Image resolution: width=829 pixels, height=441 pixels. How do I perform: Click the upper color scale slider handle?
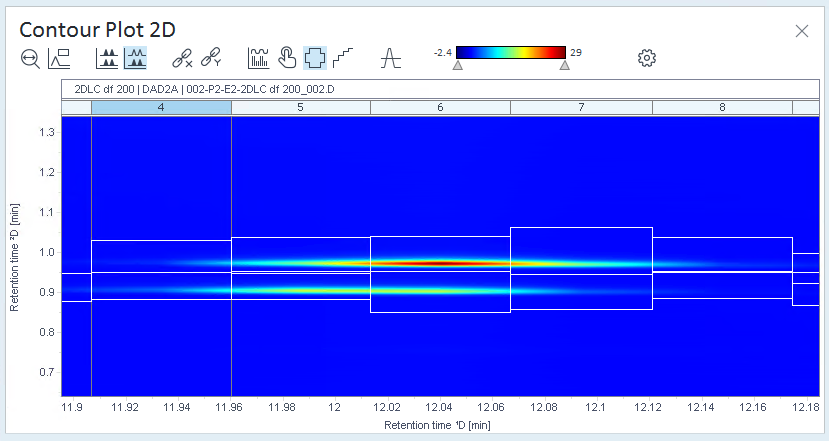[x=565, y=65]
